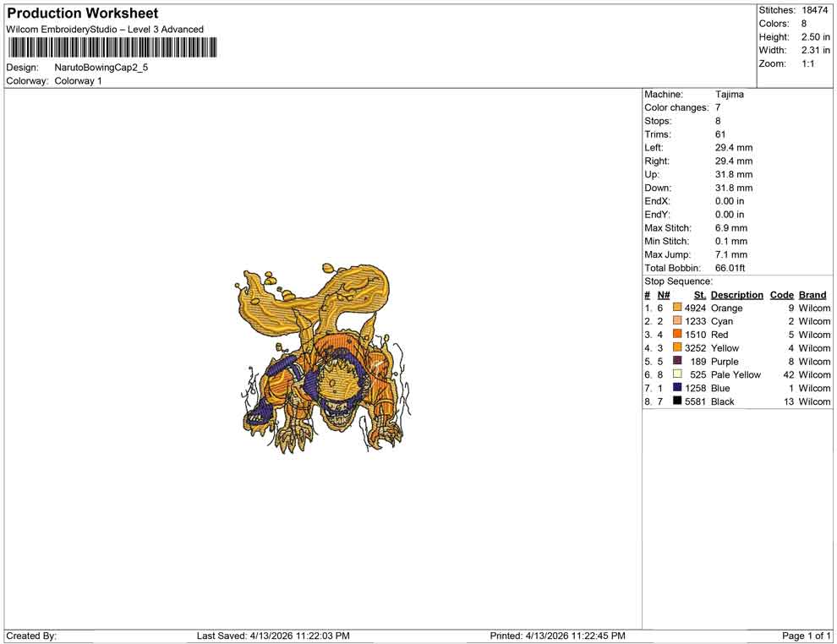Click the Pale Yellow code 42

tap(789, 374)
